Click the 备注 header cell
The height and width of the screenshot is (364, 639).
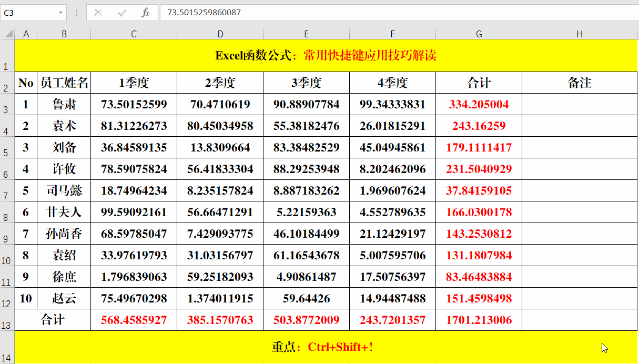pyautogui.click(x=580, y=83)
